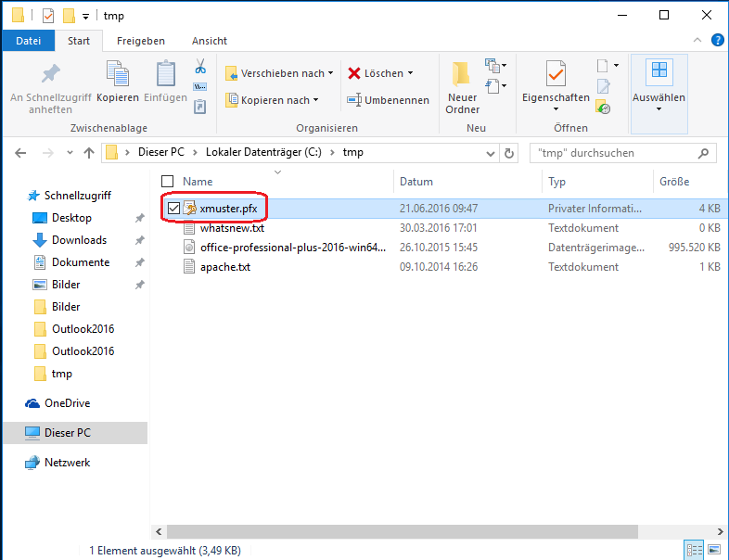Open the address bar history dropdown

pos(490,153)
